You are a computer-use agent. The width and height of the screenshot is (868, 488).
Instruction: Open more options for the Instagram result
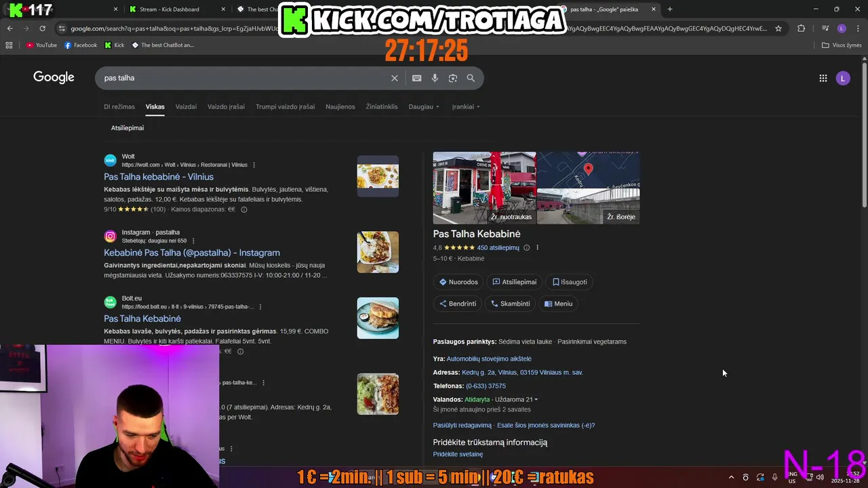pos(193,241)
